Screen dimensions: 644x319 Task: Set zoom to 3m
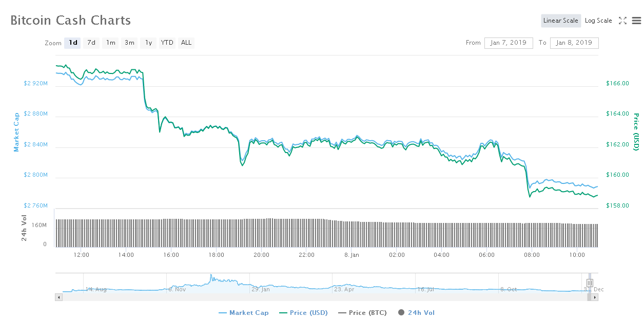point(129,43)
